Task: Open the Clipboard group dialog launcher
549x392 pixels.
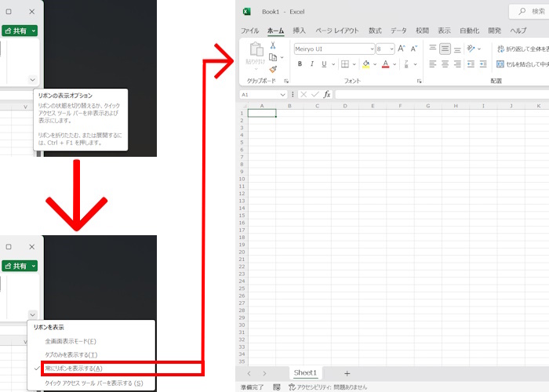Action: (286, 82)
